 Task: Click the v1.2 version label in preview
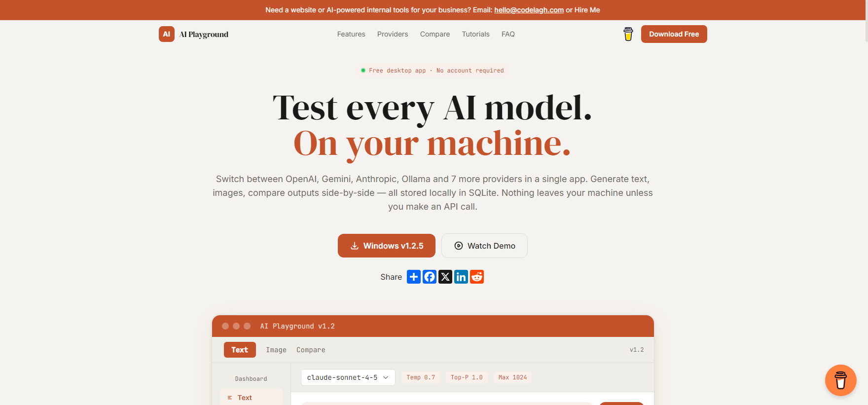coord(637,350)
